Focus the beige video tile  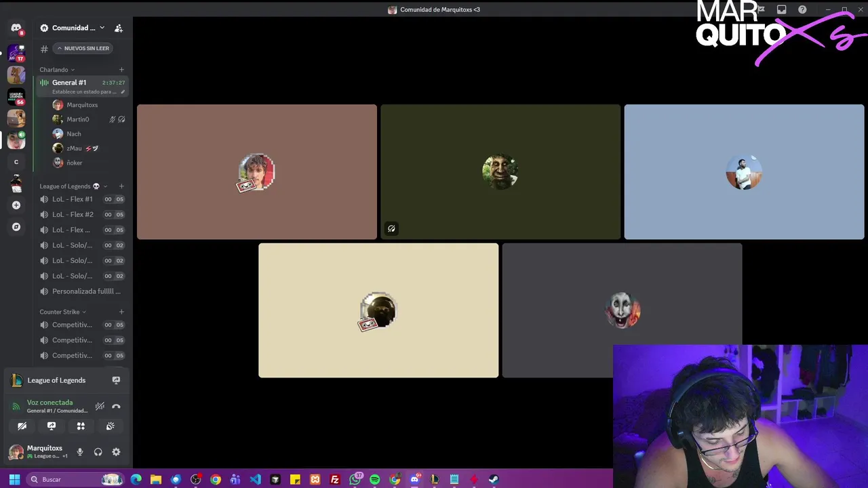click(x=378, y=310)
